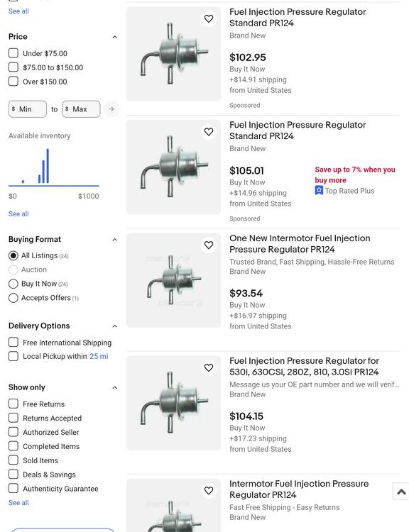Add the $102.95 regulator to watchlist
The image size is (409, 532).
[209, 18]
